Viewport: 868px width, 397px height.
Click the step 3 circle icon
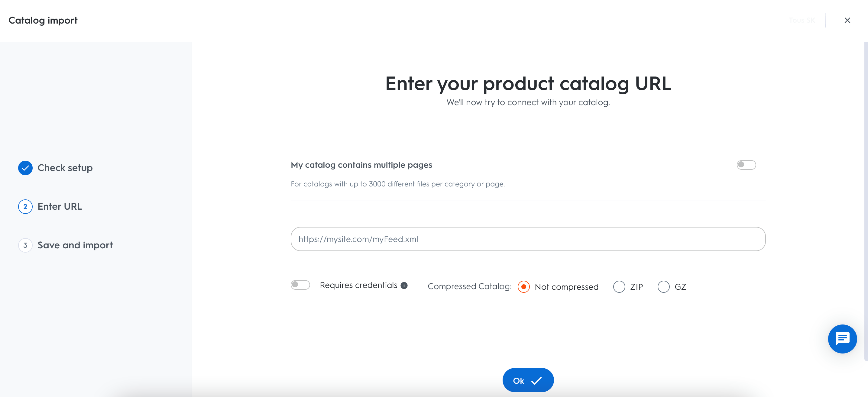pyautogui.click(x=25, y=245)
